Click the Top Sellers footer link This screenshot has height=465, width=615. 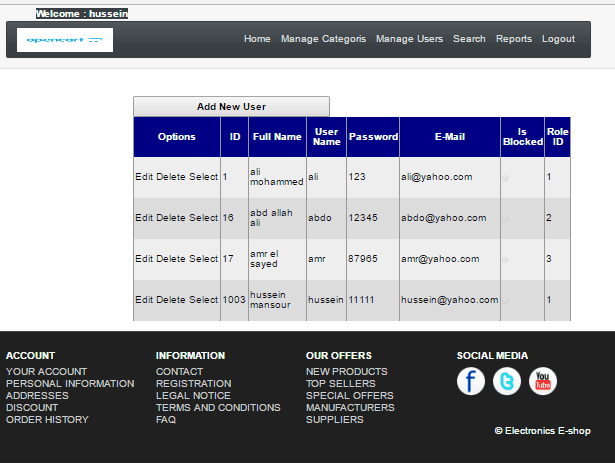[x=341, y=384]
